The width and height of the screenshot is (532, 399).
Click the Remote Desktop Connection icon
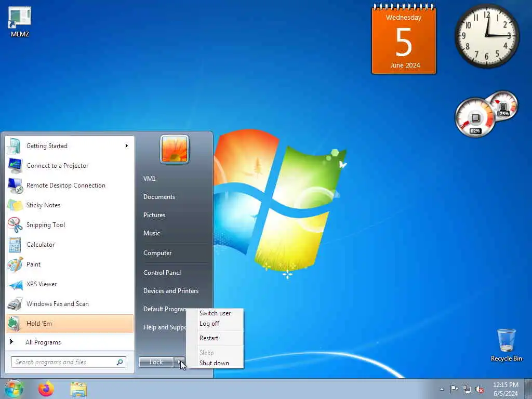(15, 185)
